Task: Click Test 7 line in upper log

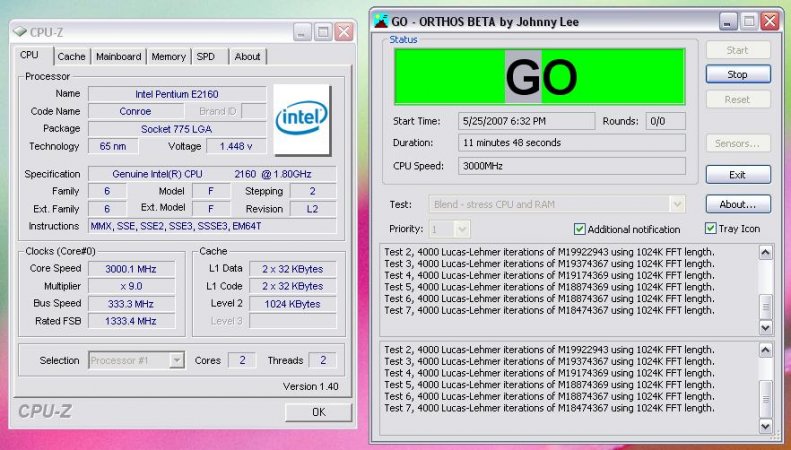Action: (549, 310)
